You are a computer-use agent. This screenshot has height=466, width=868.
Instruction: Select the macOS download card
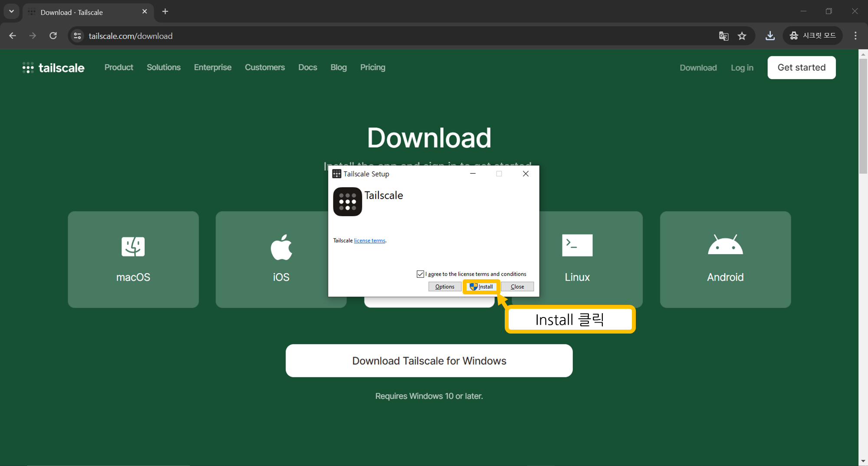(x=133, y=260)
